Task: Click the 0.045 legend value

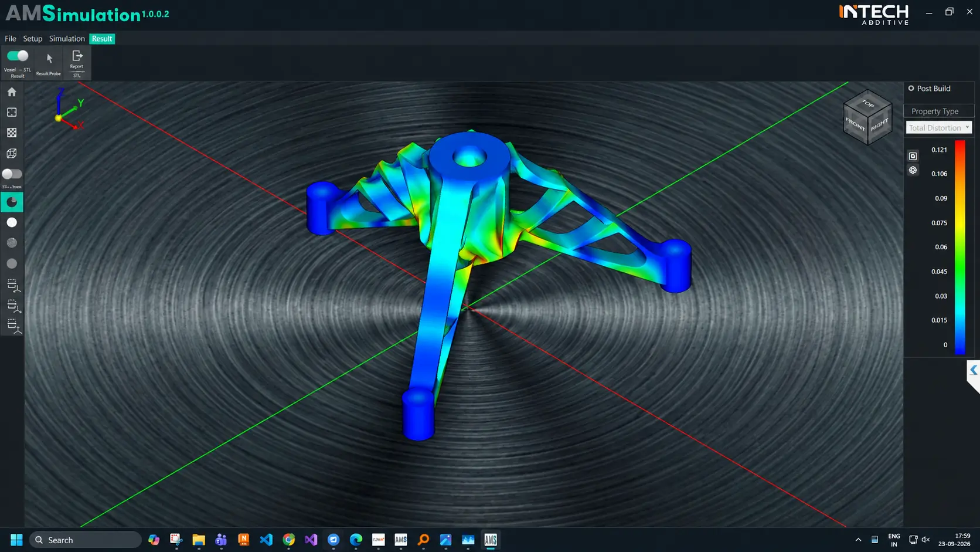Action: click(x=939, y=272)
